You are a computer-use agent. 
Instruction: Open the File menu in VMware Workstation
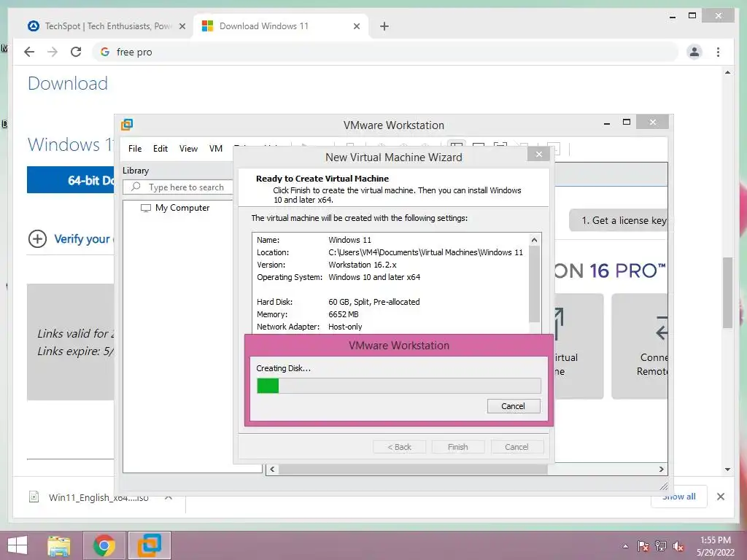point(135,149)
